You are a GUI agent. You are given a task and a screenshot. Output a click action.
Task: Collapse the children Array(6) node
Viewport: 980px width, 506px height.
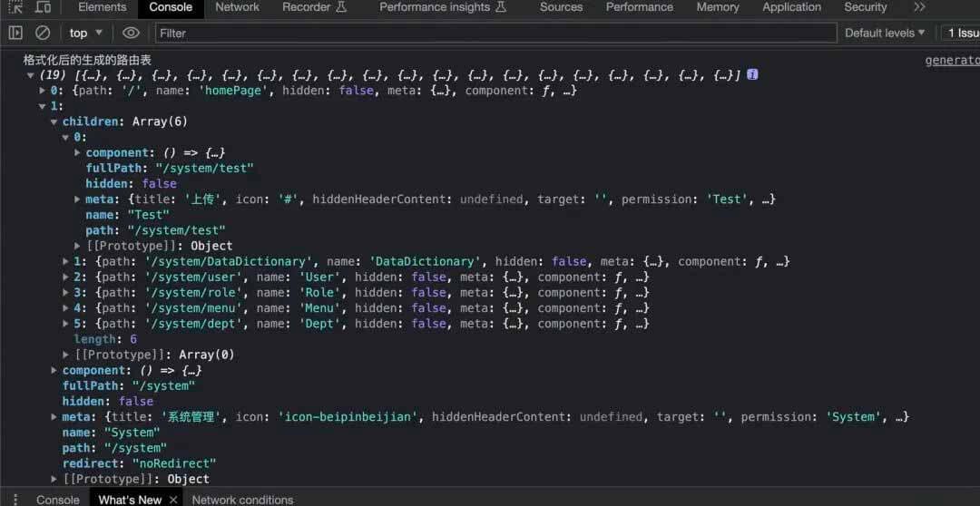54,122
